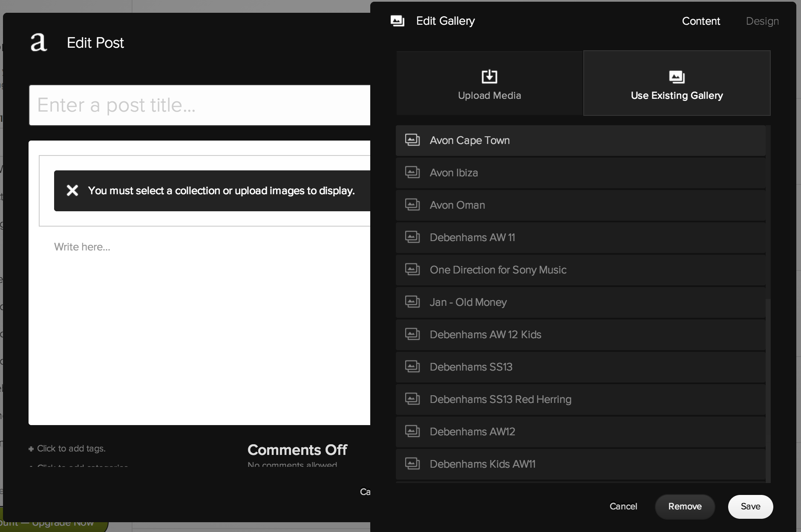Choose the Avon Ibiza gallery
This screenshot has width=801, height=532.
[580, 173]
